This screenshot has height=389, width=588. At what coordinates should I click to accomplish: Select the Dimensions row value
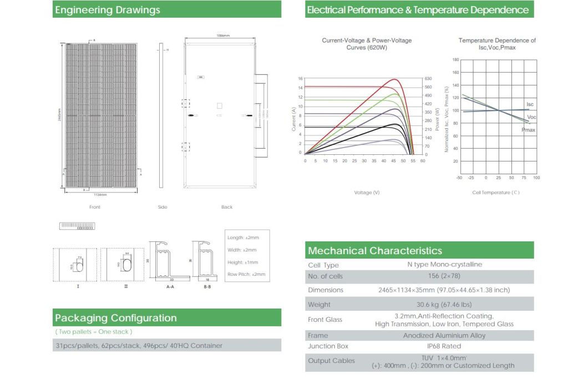click(x=444, y=290)
